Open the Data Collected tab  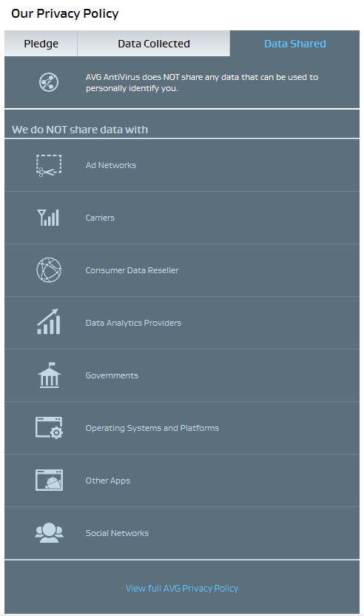pos(154,44)
